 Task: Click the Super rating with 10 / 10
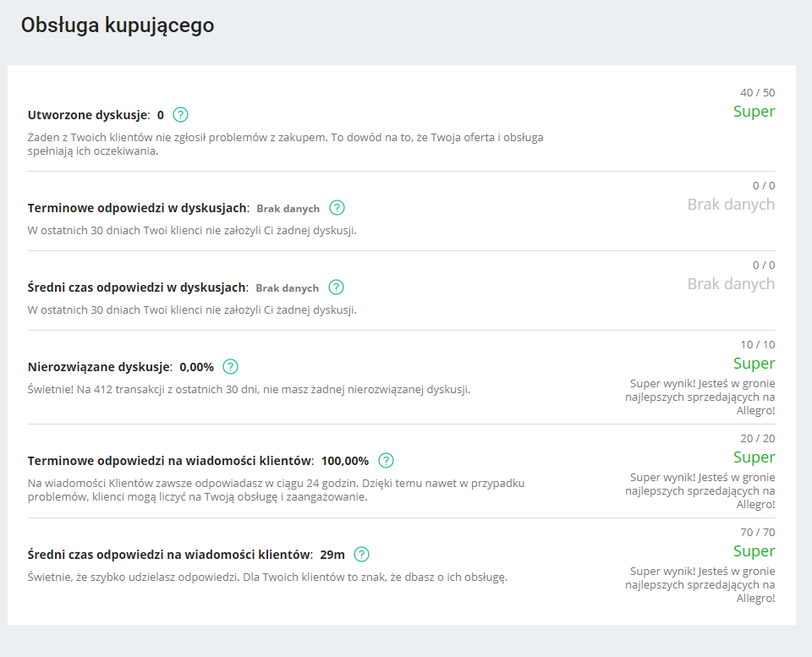[754, 364]
